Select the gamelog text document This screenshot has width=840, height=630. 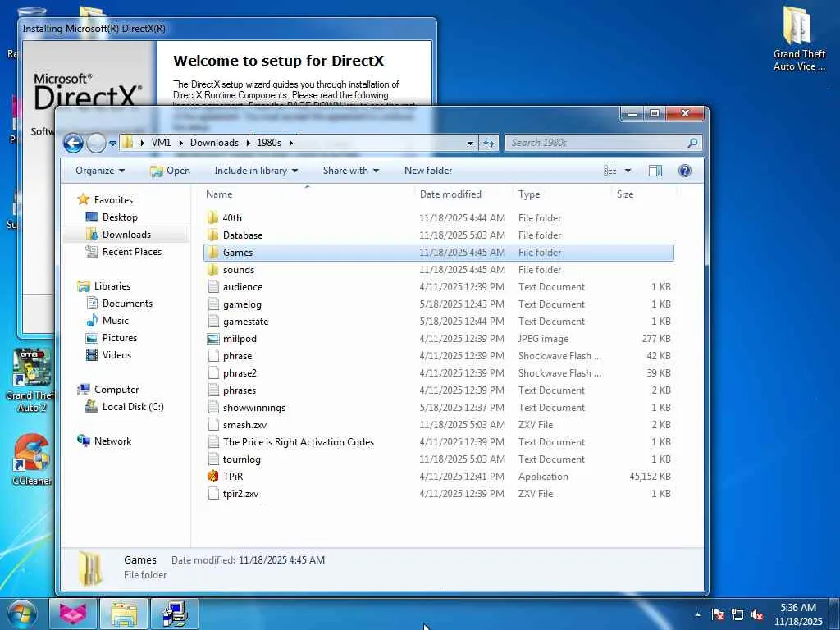point(438,304)
